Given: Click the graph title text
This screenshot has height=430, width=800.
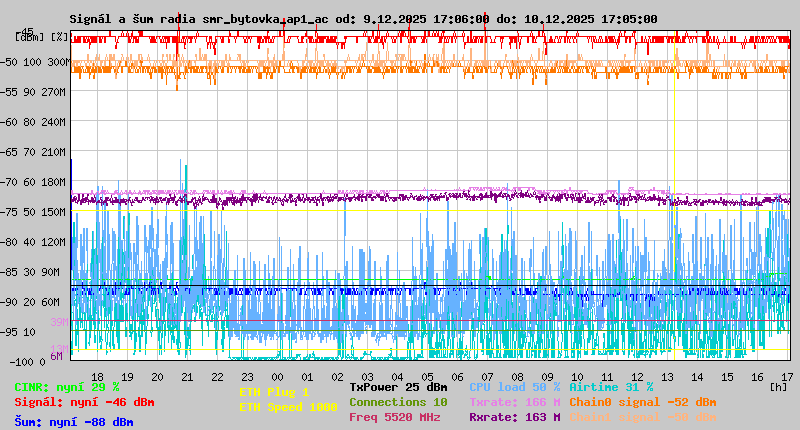Looking at the screenshot, I should [x=363, y=19].
